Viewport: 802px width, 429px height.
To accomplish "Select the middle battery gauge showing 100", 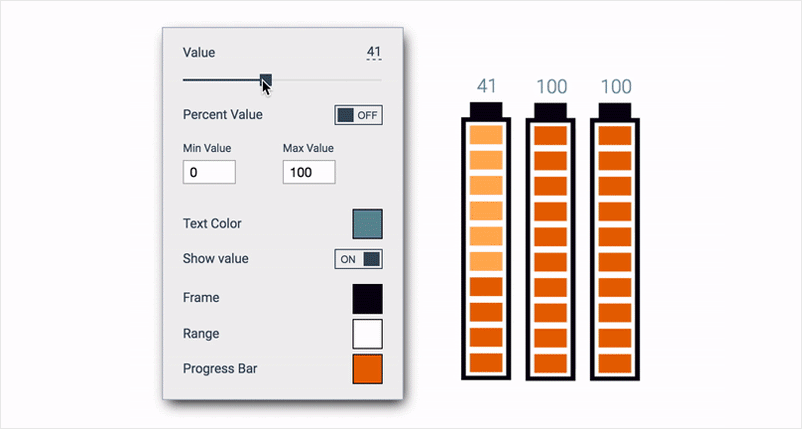I will pyautogui.click(x=551, y=248).
